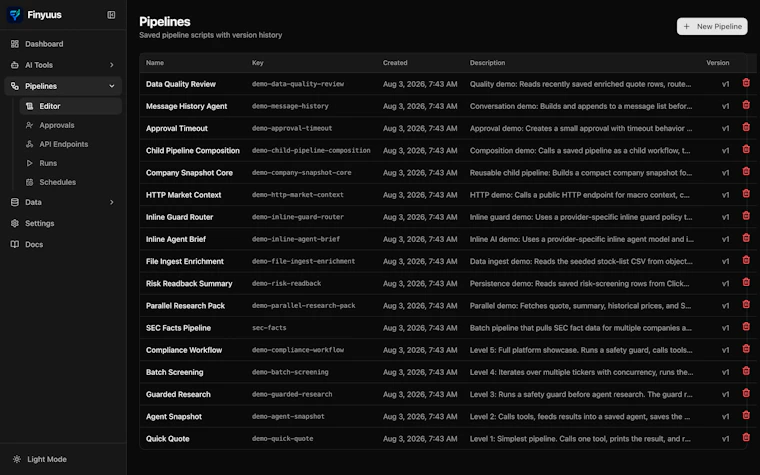
Task: Click the Finyuus logo icon
Action: [x=15, y=15]
